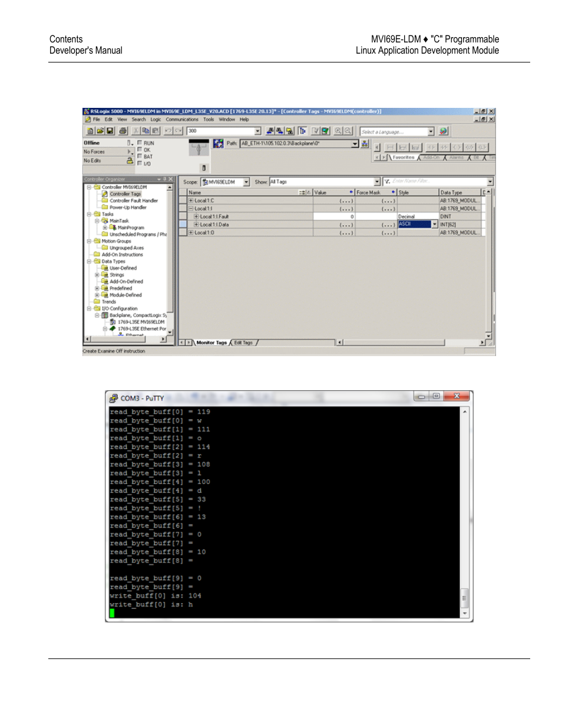
Task: Switch to the Monitor Tags tab
Action: tap(211, 342)
